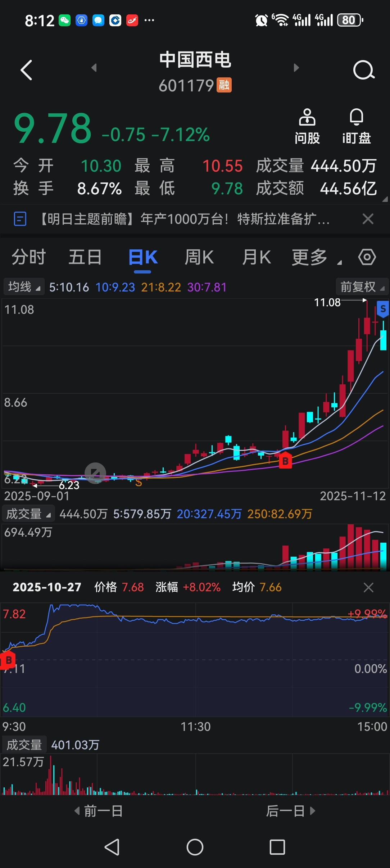Image resolution: width=390 pixels, height=868 pixels.
Task: Tap the 11.08 high price label
Action: coord(327,302)
